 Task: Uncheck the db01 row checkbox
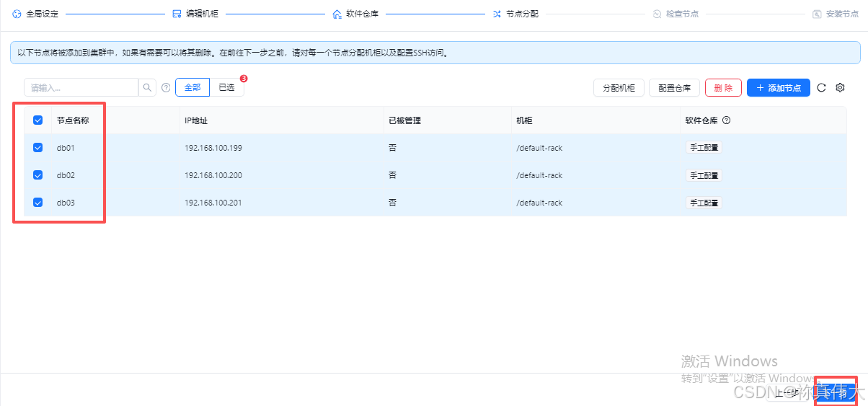coord(38,148)
